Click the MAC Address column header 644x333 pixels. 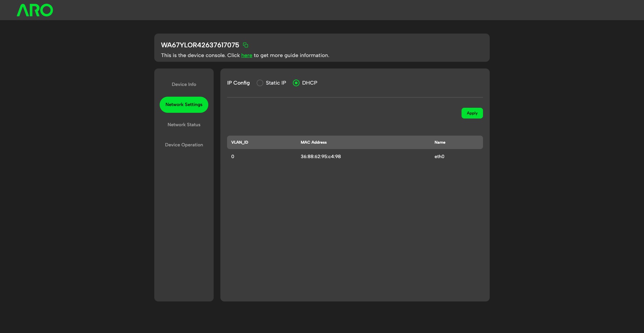tap(313, 142)
